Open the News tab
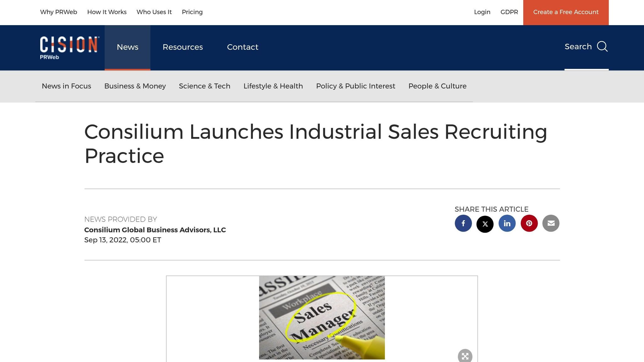Viewport: 644px width, 362px height. [127, 47]
